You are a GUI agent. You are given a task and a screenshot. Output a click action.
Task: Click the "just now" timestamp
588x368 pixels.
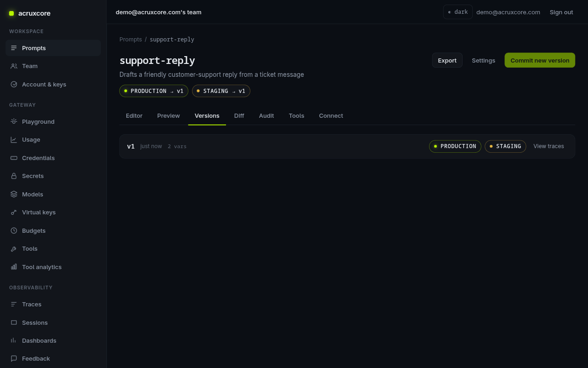[x=151, y=146]
